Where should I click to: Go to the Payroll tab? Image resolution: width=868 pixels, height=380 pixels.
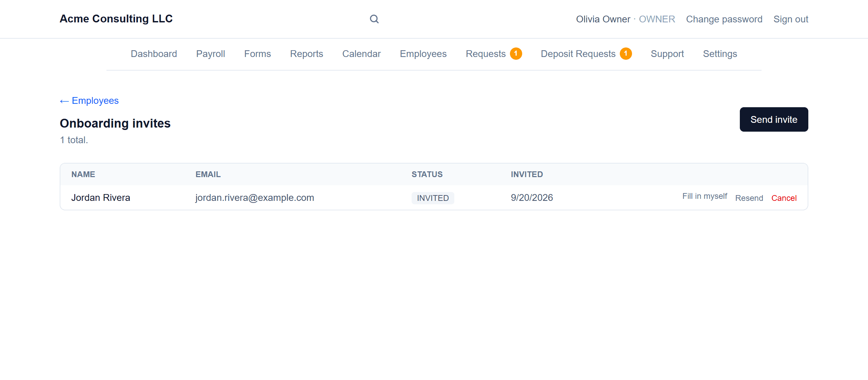click(x=211, y=54)
